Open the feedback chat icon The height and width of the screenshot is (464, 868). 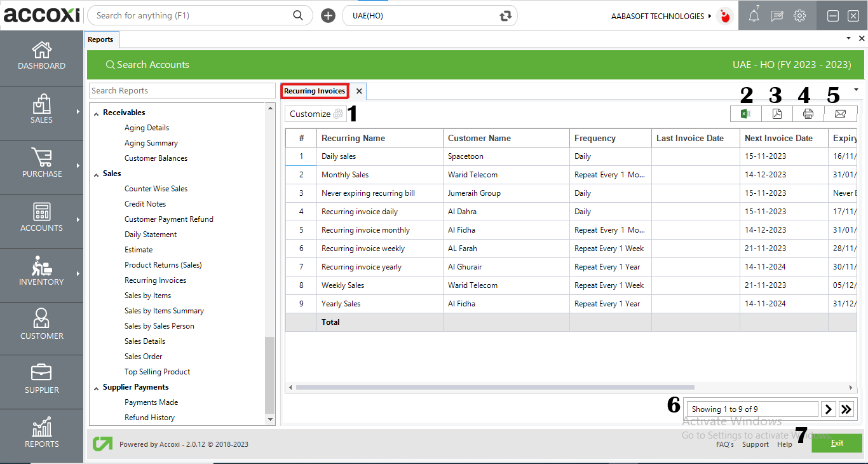(x=776, y=15)
